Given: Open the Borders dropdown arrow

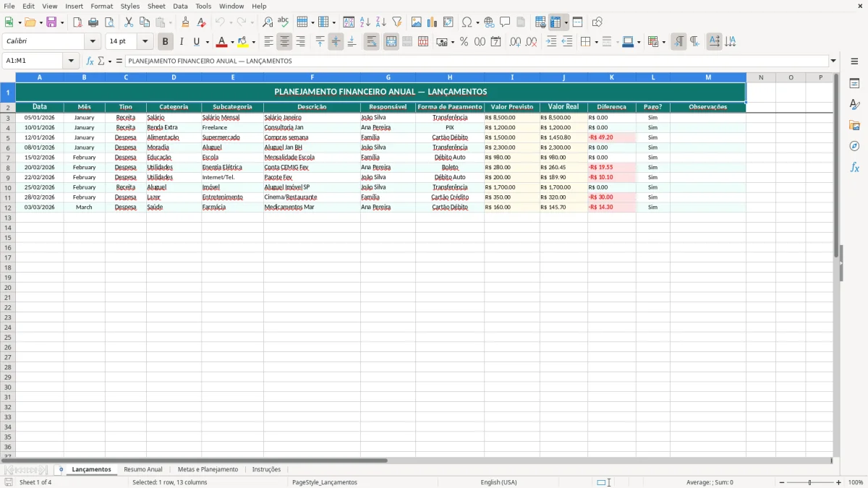Looking at the screenshot, I should click(596, 42).
